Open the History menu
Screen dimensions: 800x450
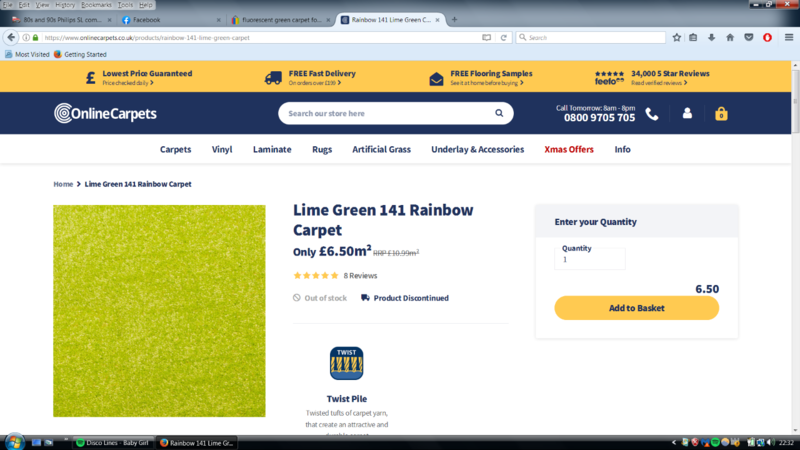point(65,5)
